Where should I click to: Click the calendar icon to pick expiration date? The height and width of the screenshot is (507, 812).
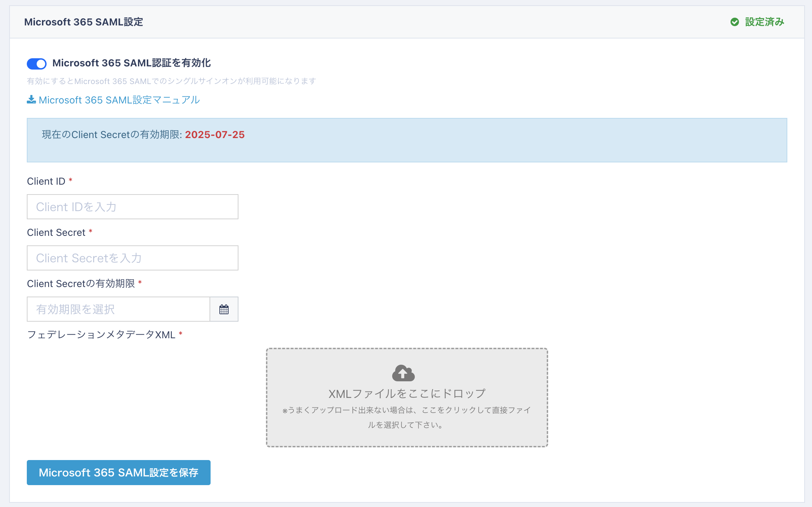pos(224,309)
